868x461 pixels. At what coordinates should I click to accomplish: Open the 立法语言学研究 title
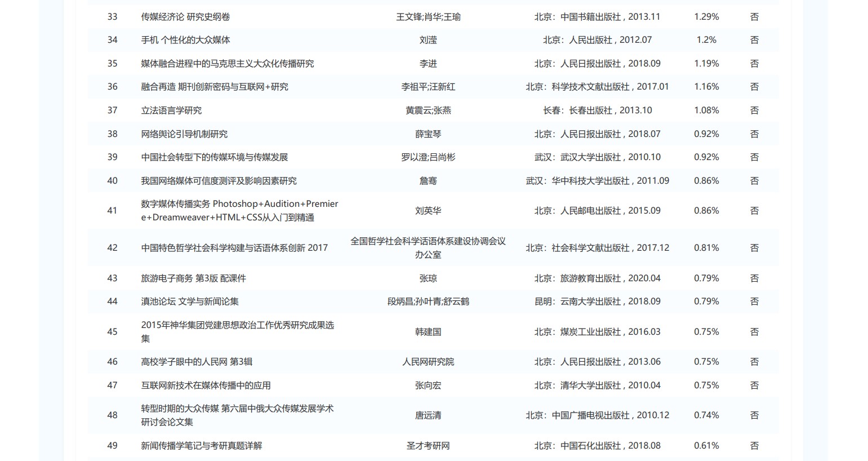click(x=171, y=110)
